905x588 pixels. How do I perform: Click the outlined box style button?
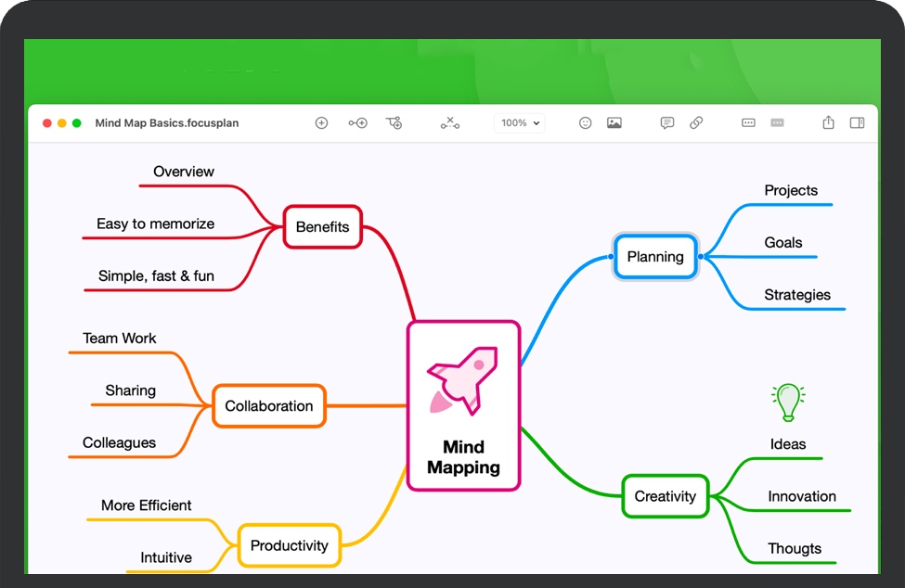tap(748, 122)
